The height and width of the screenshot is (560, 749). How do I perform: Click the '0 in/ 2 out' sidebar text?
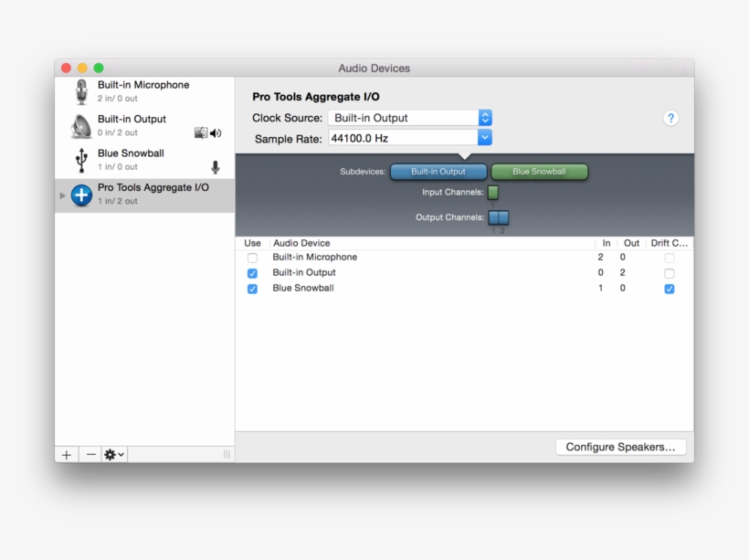pyautogui.click(x=118, y=132)
